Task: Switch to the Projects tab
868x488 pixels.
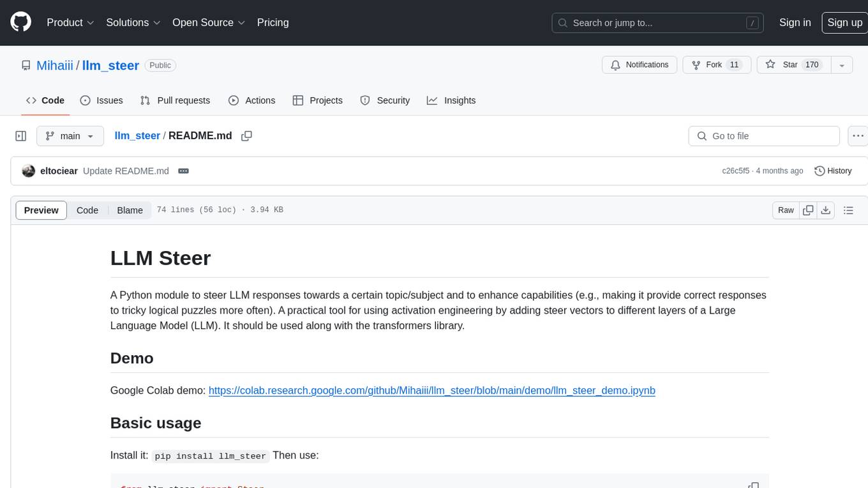Action: (317, 100)
